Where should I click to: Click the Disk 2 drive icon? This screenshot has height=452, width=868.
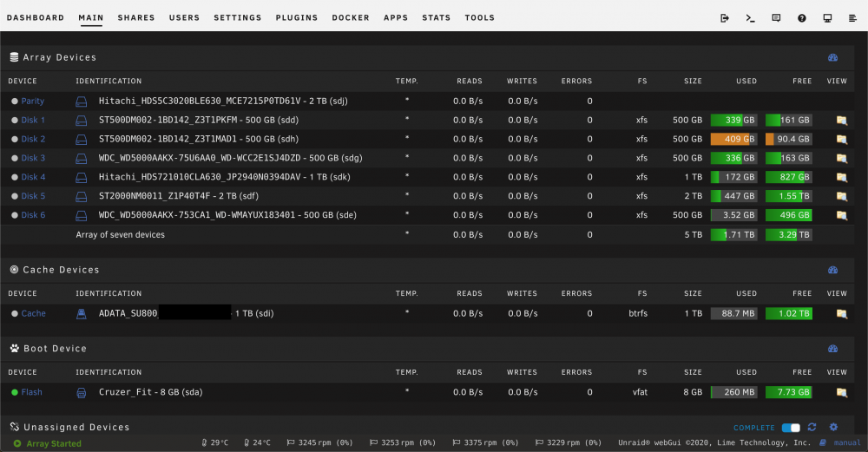click(82, 140)
